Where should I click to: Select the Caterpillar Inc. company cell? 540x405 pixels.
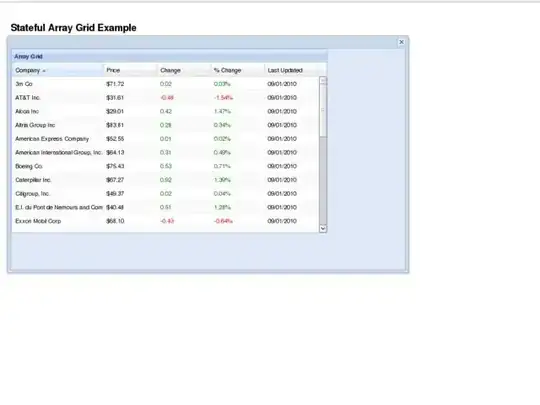coord(58,180)
